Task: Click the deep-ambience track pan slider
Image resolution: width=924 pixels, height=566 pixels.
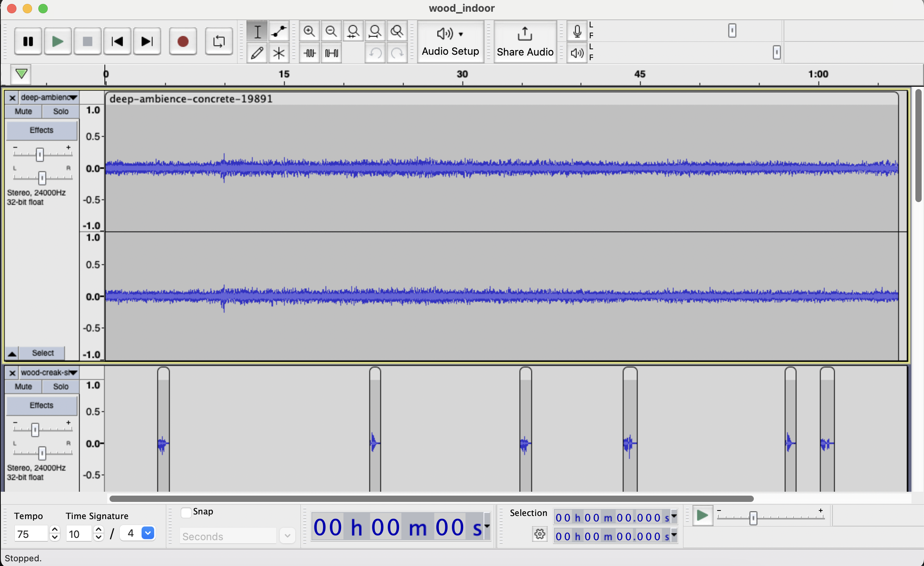Action: [42, 178]
